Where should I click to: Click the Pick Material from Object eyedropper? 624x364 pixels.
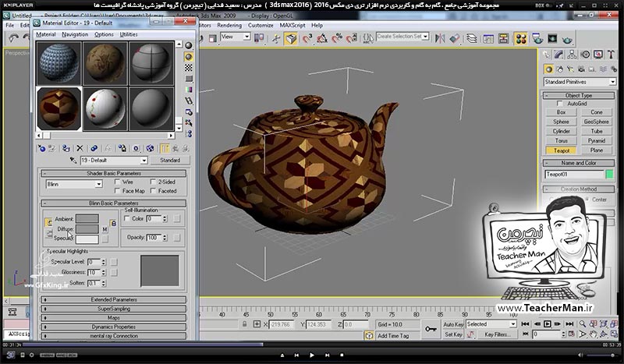click(73, 161)
